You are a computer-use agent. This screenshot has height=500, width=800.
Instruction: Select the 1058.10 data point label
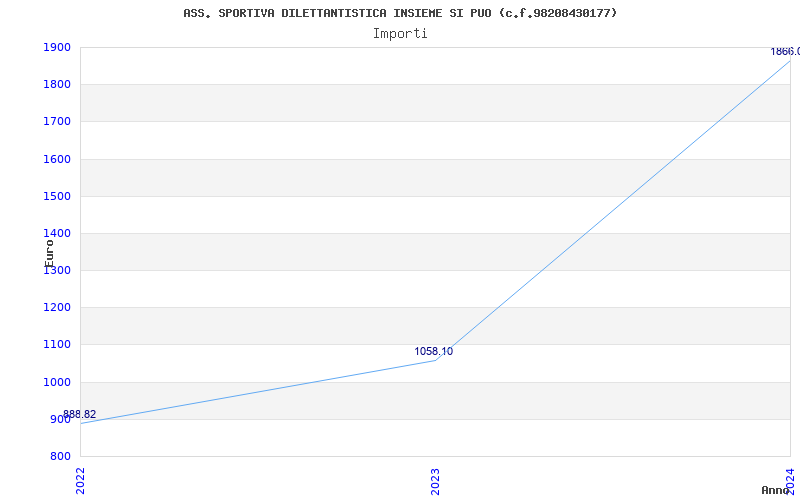(x=433, y=351)
